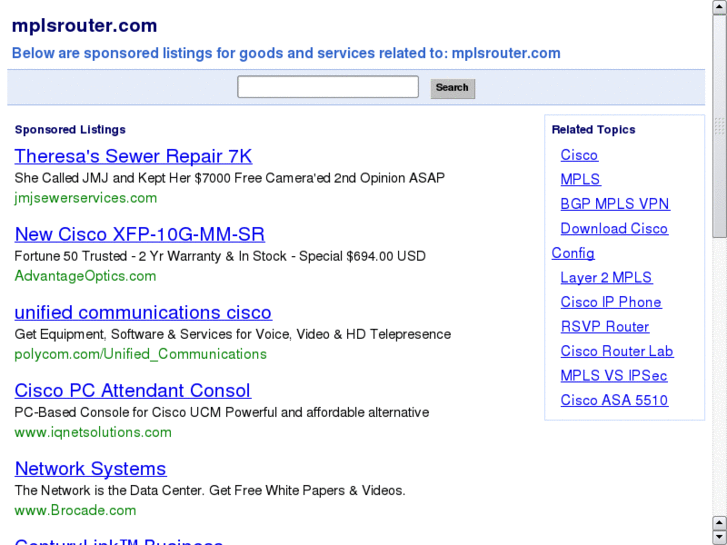Click 'PC-Based Console for Cisco UCM' description
Image resolution: width=727 pixels, height=545 pixels.
222,412
